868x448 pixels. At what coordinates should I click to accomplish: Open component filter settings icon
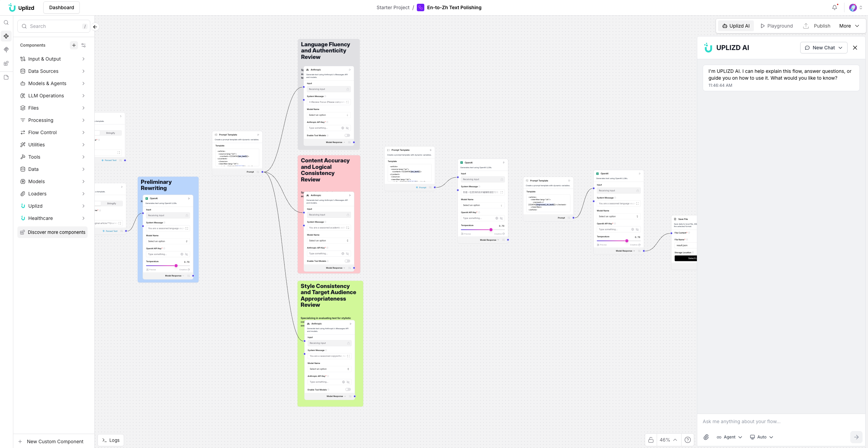pyautogui.click(x=83, y=45)
